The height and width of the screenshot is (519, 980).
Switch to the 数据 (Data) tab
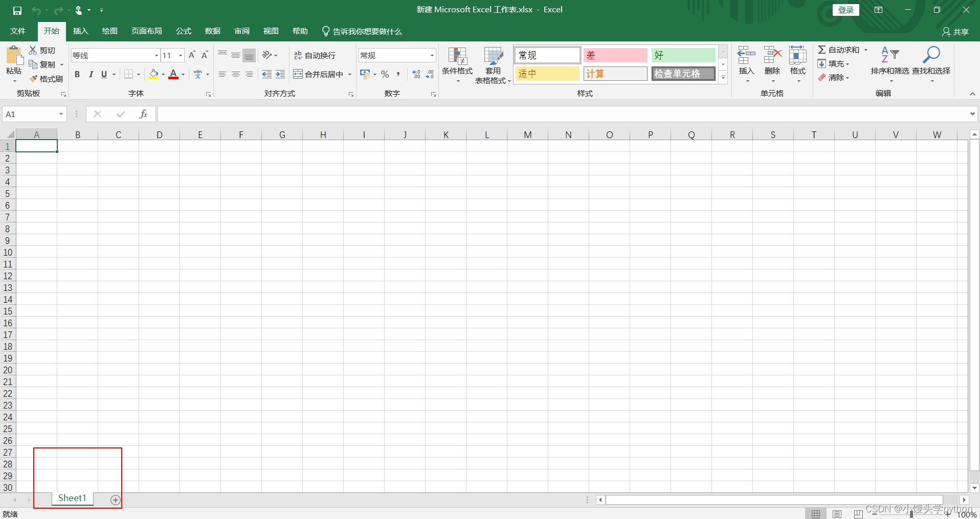tap(213, 31)
